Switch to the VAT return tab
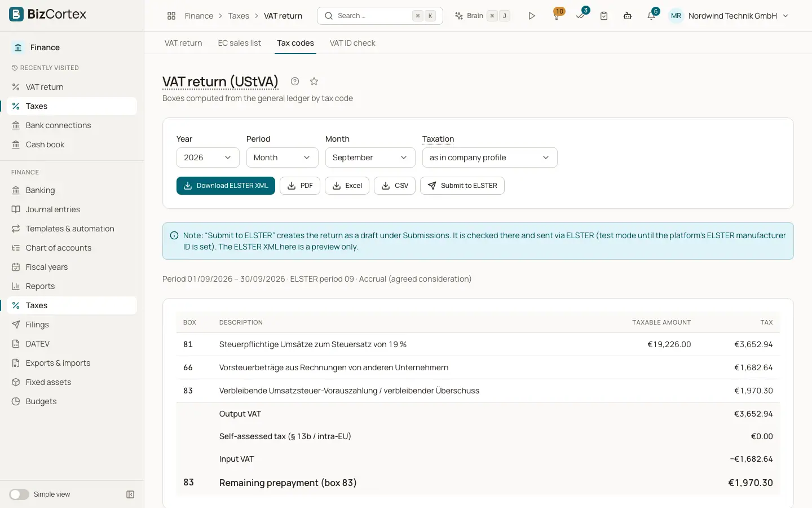 183,43
